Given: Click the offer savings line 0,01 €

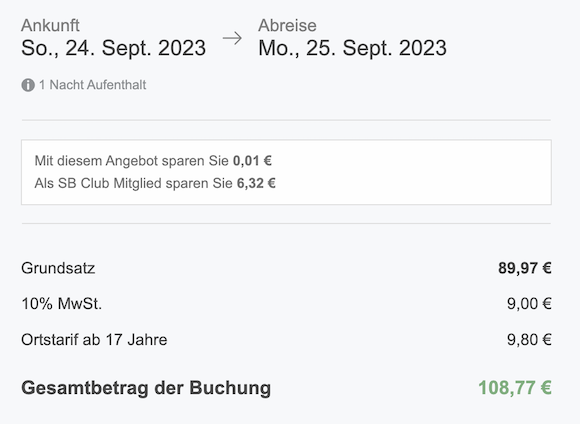Looking at the screenshot, I should 153,161.
